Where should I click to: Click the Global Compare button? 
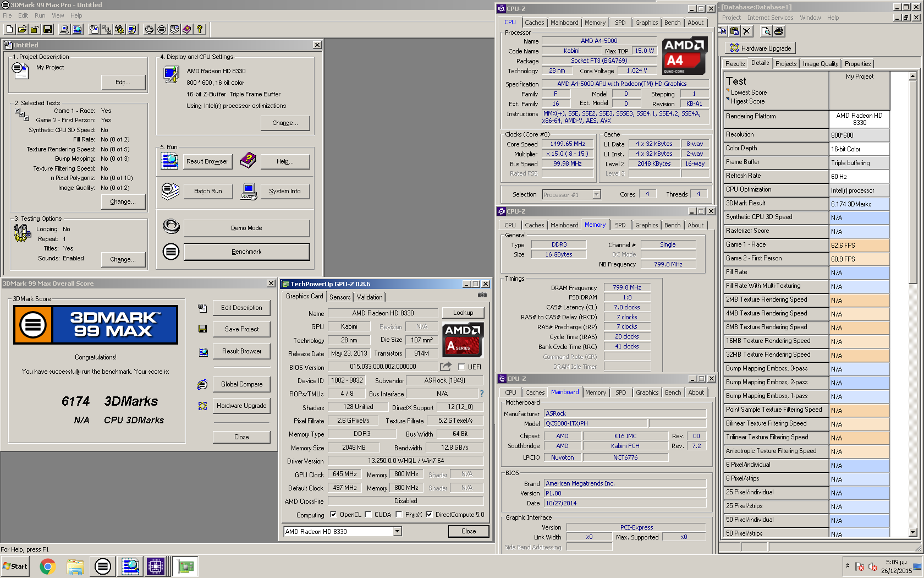241,384
